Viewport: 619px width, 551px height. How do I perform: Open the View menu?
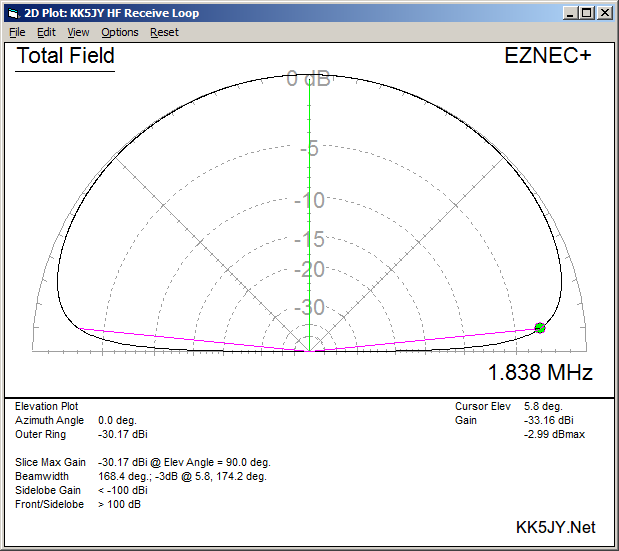click(x=78, y=32)
